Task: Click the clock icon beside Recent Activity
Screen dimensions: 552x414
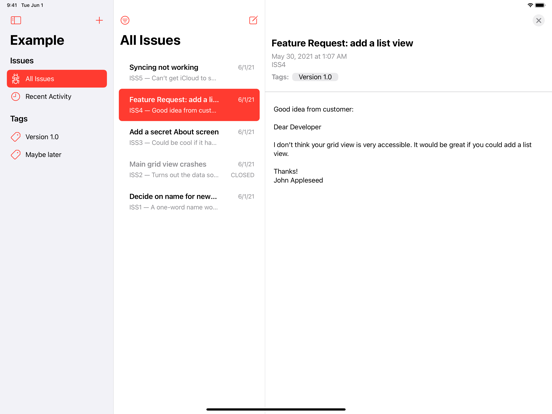Action: pos(15,96)
